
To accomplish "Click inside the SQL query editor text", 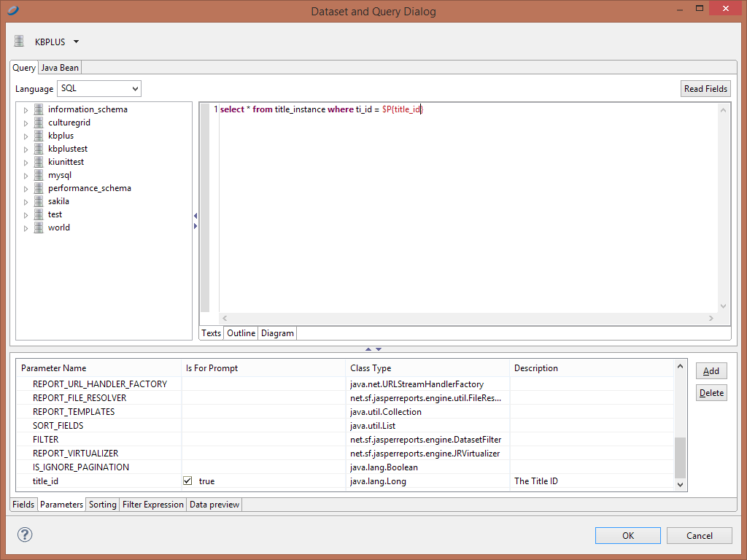I will (x=322, y=109).
